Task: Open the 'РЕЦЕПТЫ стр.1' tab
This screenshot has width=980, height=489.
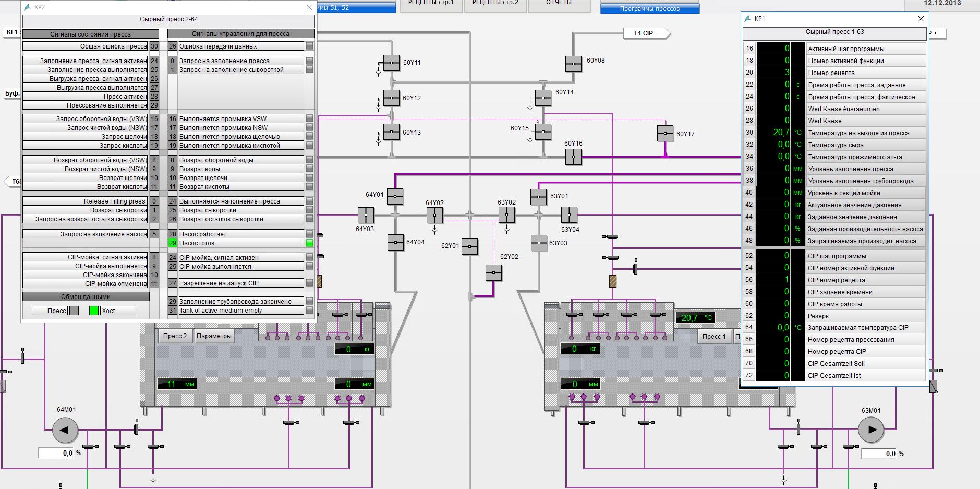Action: coord(431,4)
